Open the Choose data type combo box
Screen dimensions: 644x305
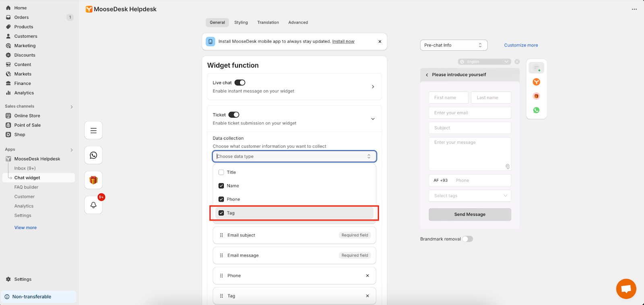tap(295, 156)
